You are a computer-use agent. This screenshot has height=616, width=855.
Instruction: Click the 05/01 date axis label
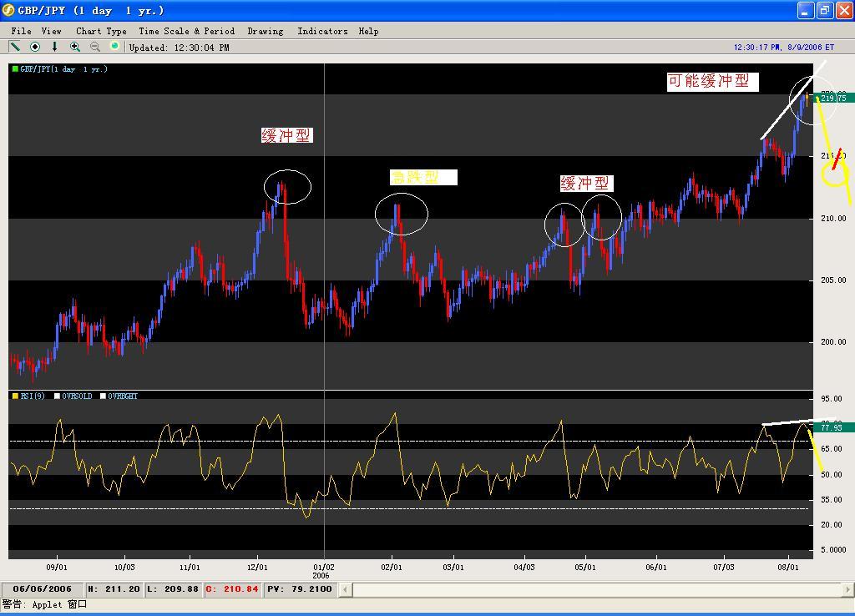click(x=585, y=567)
